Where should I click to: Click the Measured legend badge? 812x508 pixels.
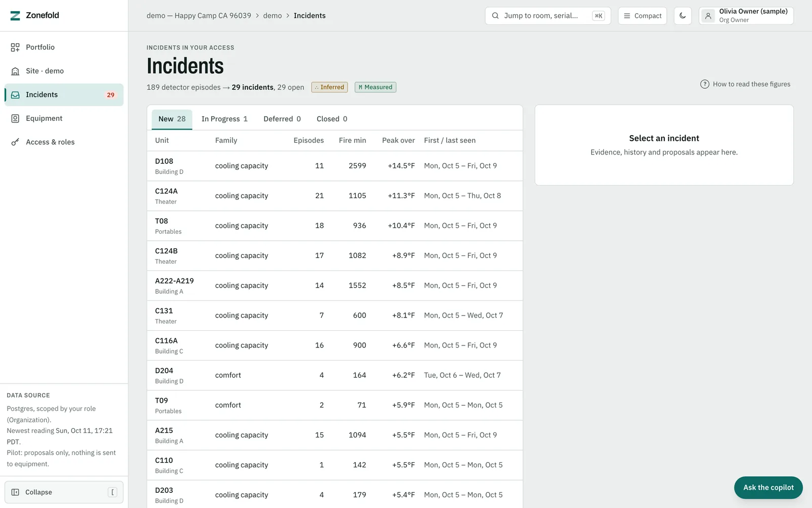click(x=376, y=87)
